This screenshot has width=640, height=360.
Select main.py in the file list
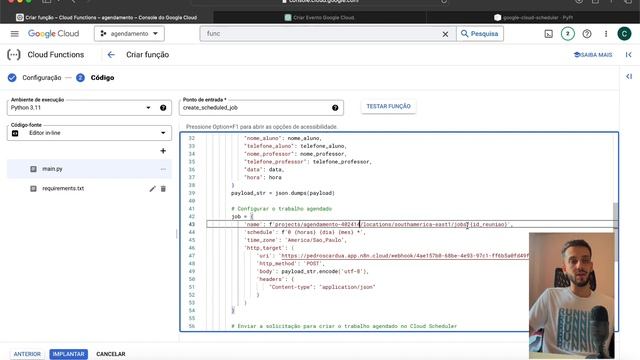pos(89,169)
